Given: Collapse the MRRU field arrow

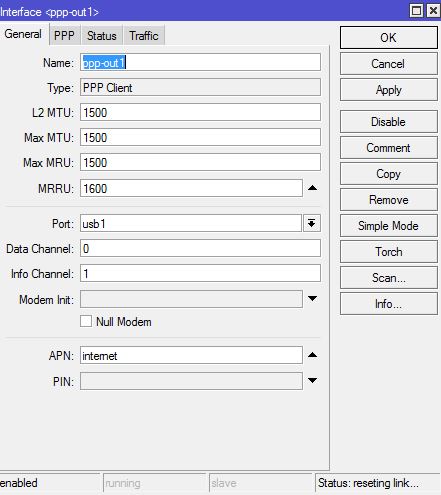Looking at the screenshot, I should 312,188.
